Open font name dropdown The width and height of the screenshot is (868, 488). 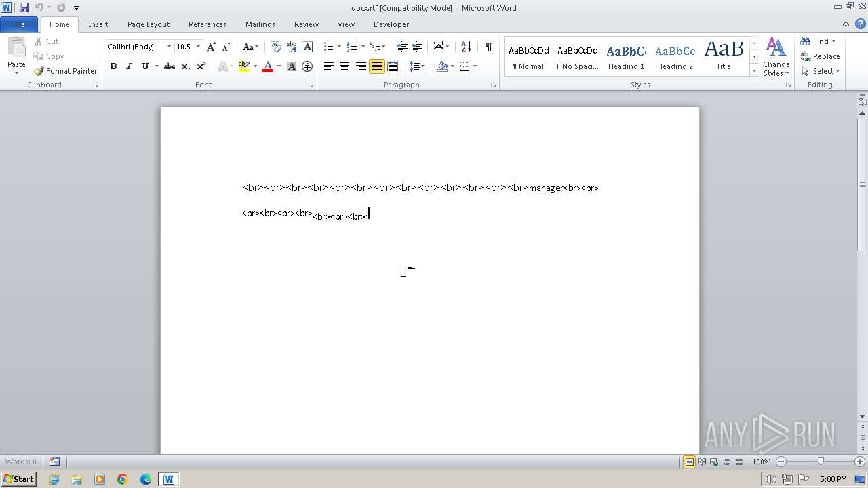[169, 47]
